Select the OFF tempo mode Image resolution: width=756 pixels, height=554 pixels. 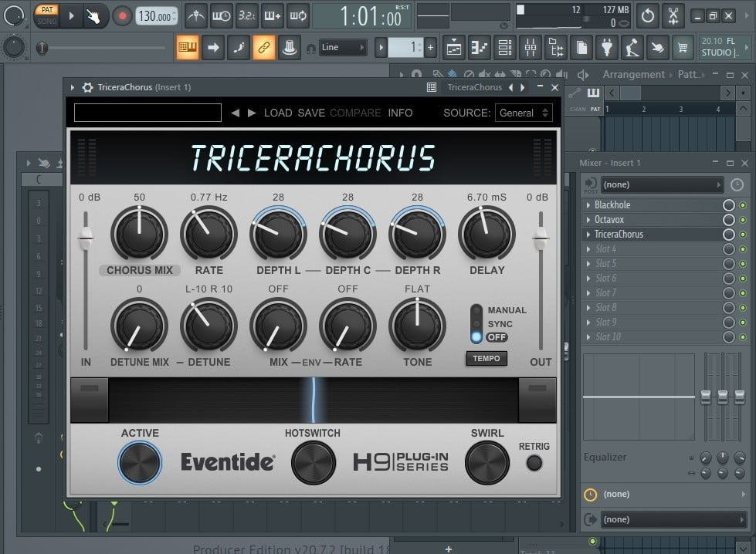tap(476, 337)
